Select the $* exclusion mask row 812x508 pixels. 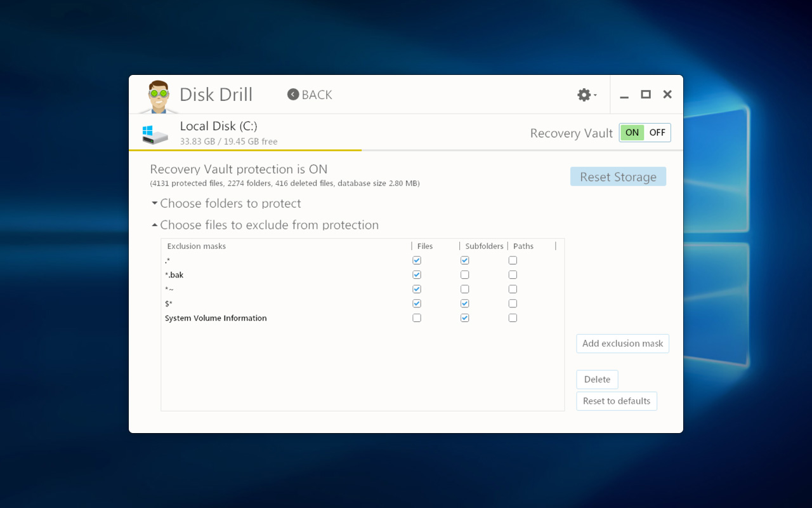pos(362,304)
